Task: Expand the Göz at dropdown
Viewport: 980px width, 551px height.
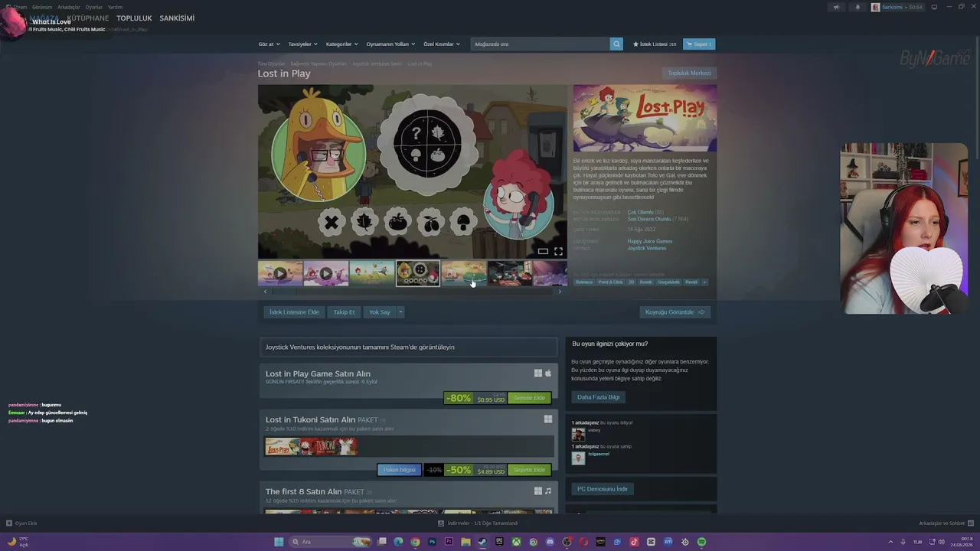Action: point(269,44)
